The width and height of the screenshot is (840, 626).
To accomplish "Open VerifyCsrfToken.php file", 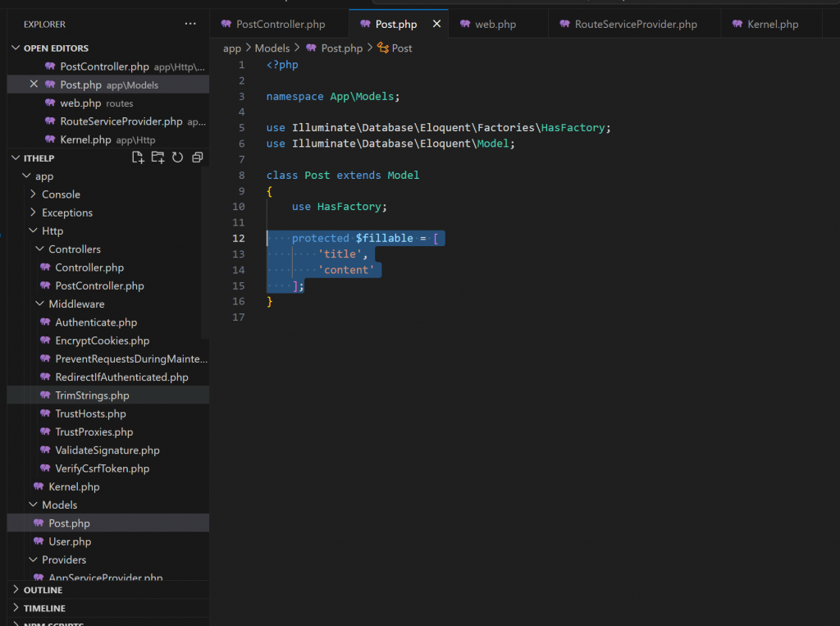I will (x=108, y=468).
